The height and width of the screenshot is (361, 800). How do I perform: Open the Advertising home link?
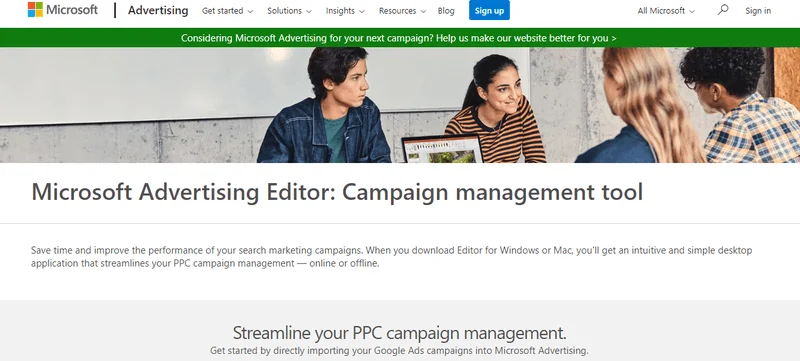(158, 10)
